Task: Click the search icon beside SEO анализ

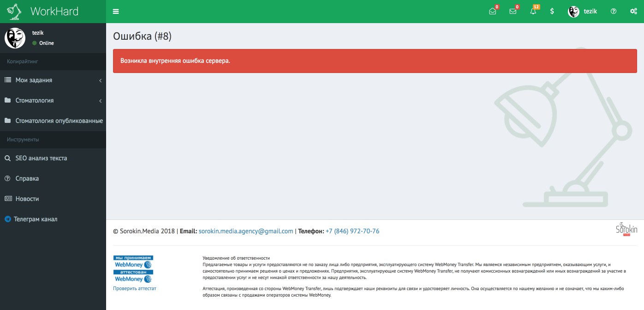Action: (8, 158)
